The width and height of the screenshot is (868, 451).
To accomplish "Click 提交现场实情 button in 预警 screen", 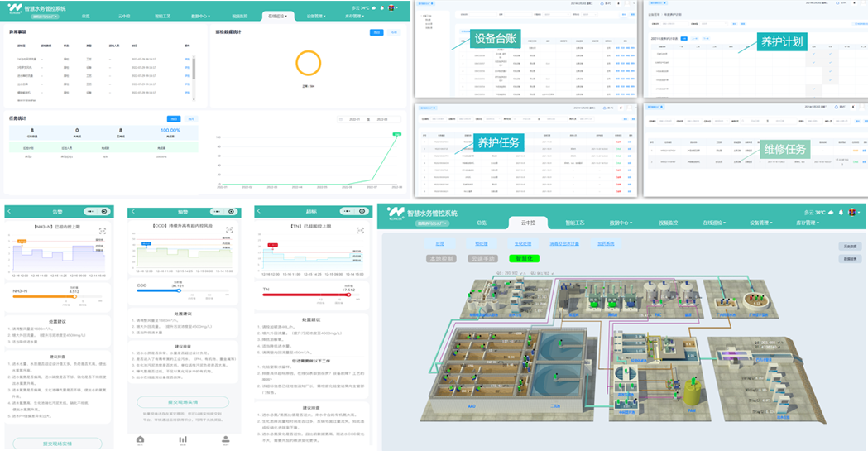I will pos(183,402).
